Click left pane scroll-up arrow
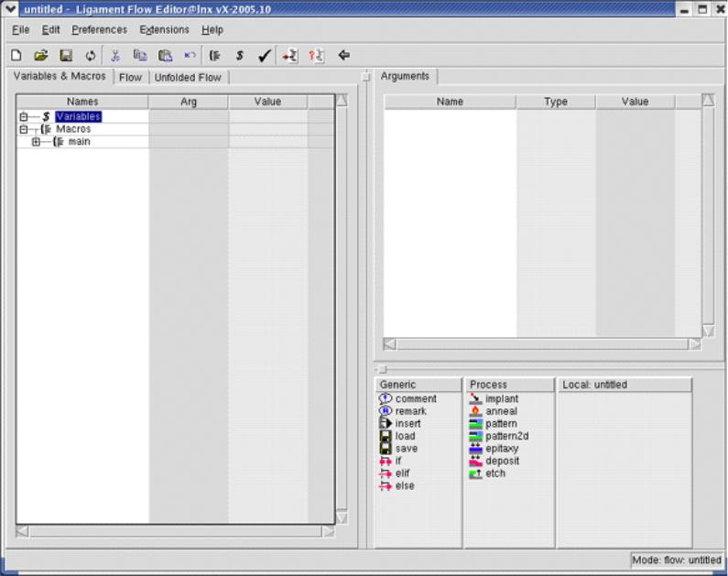This screenshot has width=728, height=576. click(x=342, y=101)
